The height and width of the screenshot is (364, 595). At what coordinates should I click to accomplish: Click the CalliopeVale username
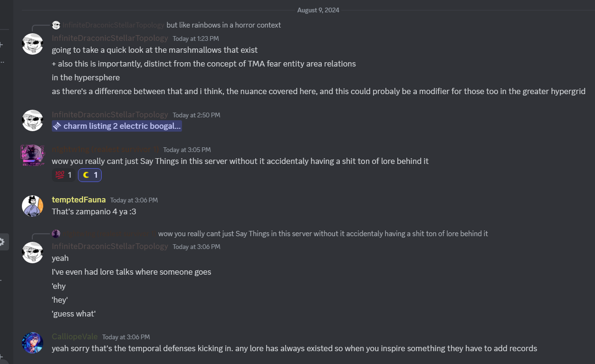click(75, 336)
